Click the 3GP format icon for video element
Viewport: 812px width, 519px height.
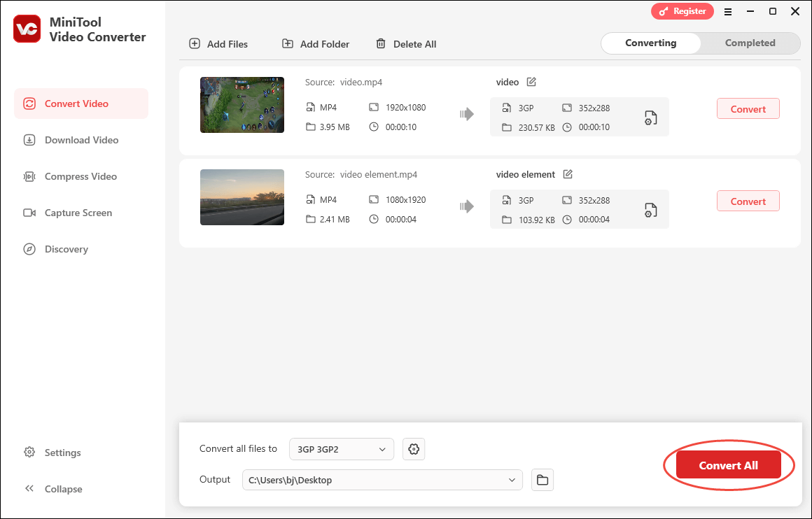click(x=507, y=200)
